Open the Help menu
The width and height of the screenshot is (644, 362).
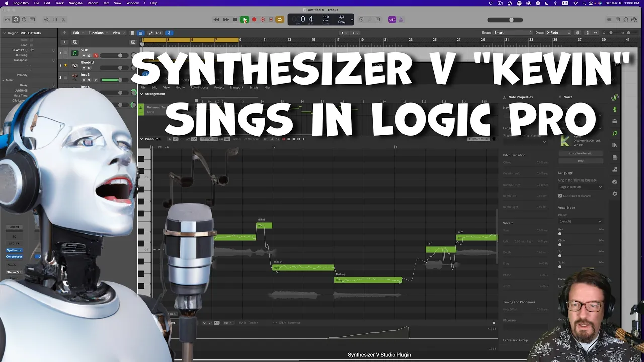coord(154,3)
